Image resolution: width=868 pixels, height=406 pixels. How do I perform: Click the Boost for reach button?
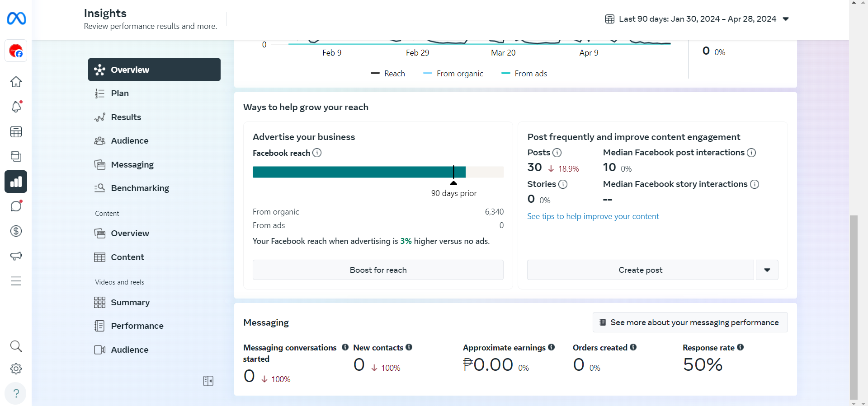pos(378,270)
